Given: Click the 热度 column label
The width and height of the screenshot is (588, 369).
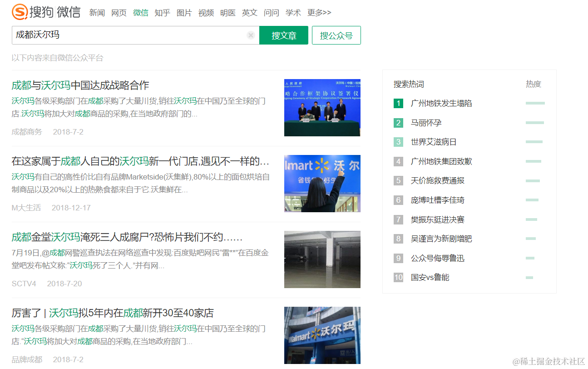Looking at the screenshot, I should pyautogui.click(x=534, y=84).
